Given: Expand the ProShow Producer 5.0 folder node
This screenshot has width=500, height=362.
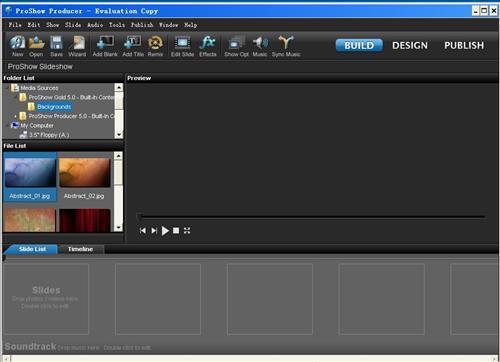Looking at the screenshot, I should pyautogui.click(x=15, y=116).
